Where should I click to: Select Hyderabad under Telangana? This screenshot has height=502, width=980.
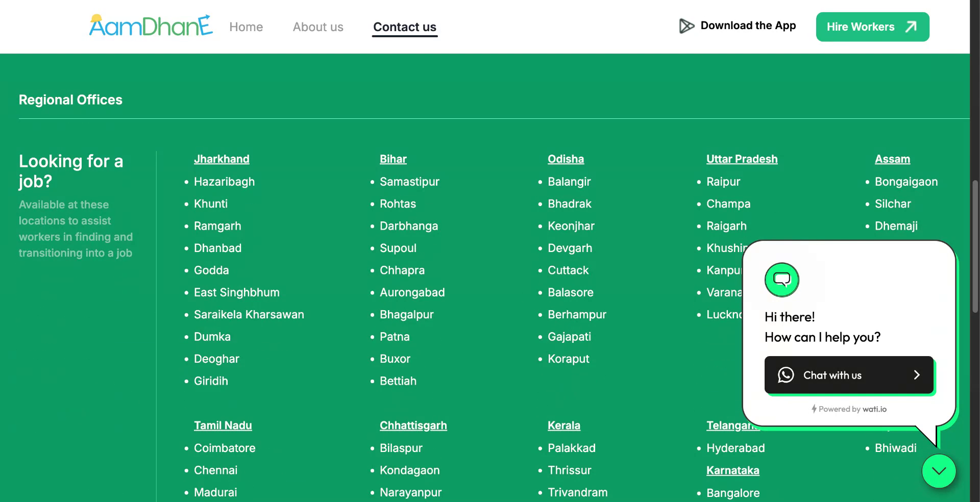736,448
